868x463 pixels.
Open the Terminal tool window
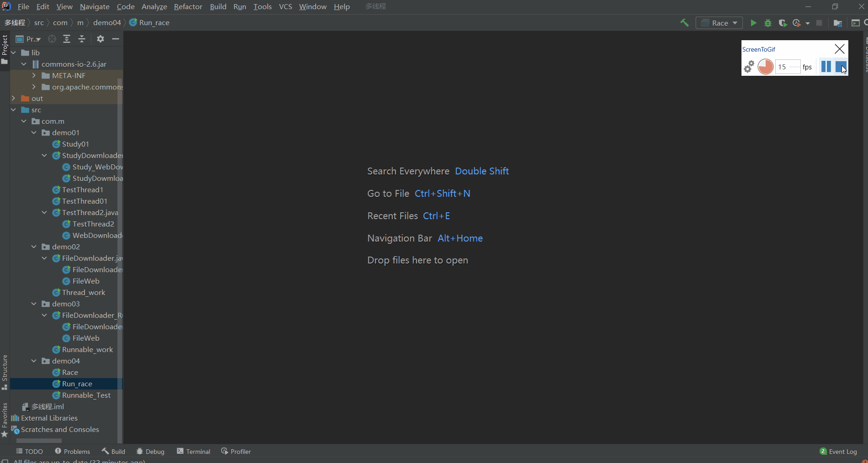click(194, 451)
